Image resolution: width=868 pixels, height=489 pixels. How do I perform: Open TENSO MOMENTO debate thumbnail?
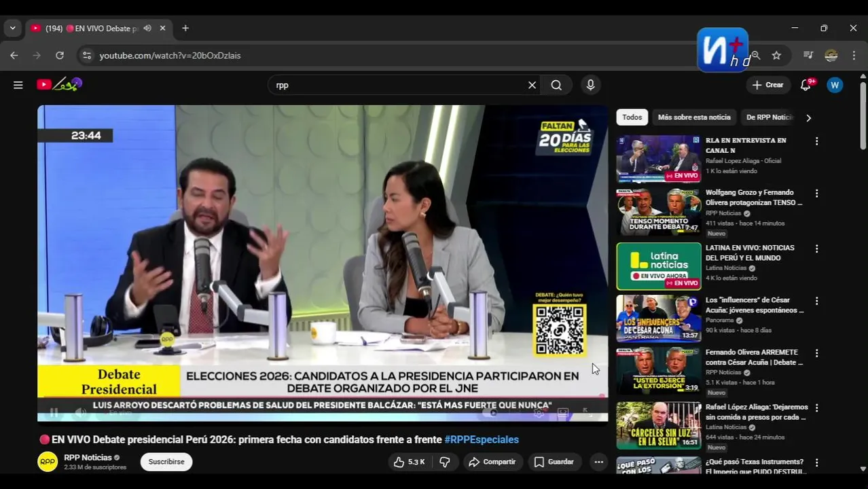tap(659, 211)
